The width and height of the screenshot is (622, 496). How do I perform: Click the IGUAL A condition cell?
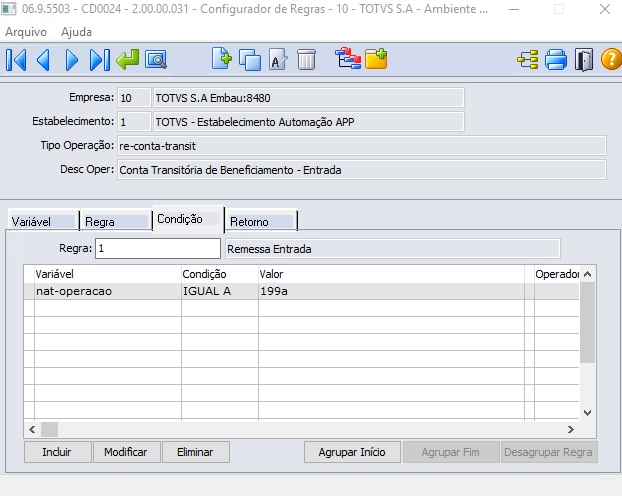(220, 291)
